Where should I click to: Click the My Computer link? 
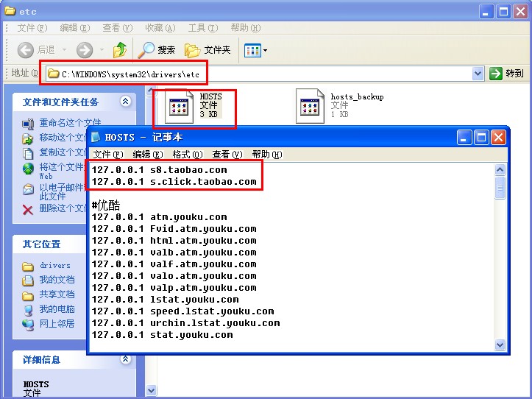tap(57, 309)
